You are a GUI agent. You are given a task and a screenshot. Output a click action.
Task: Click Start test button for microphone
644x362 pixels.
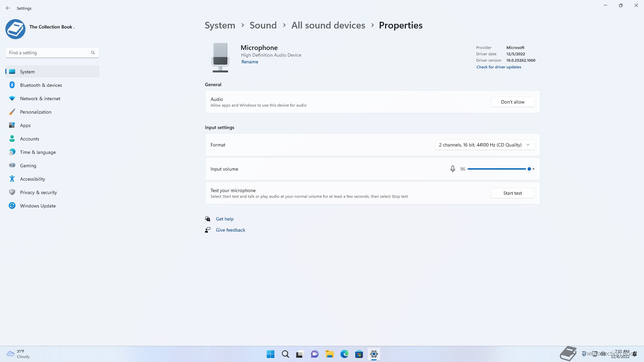(x=512, y=193)
